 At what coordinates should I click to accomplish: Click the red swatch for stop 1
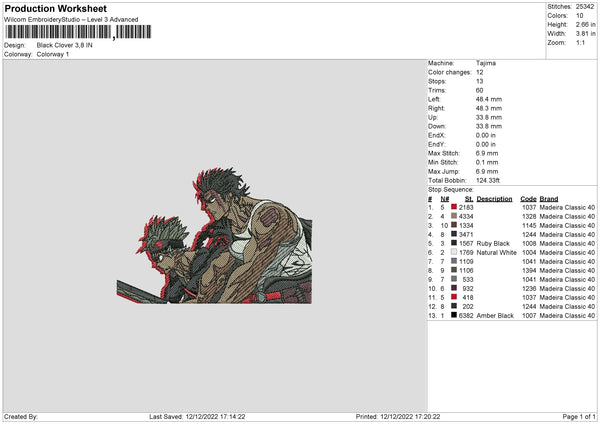point(454,207)
